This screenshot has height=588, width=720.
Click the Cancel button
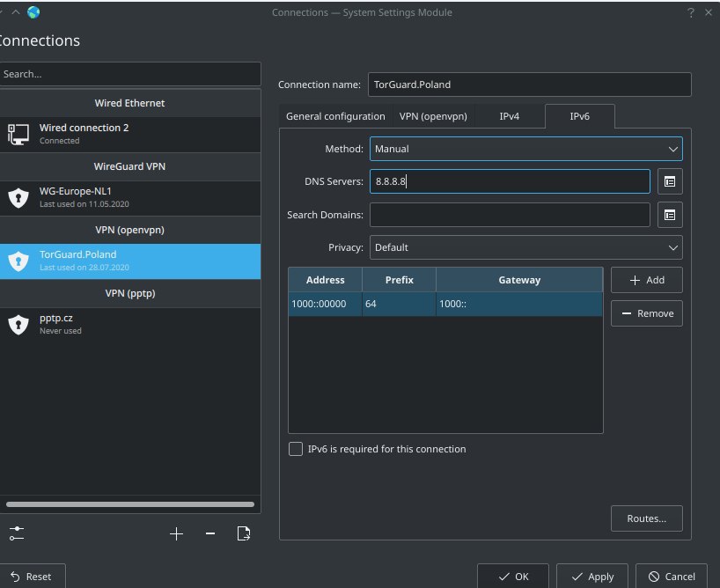672,576
